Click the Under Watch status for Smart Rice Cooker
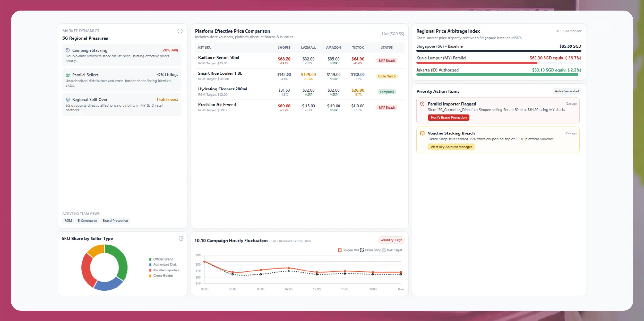 click(387, 76)
